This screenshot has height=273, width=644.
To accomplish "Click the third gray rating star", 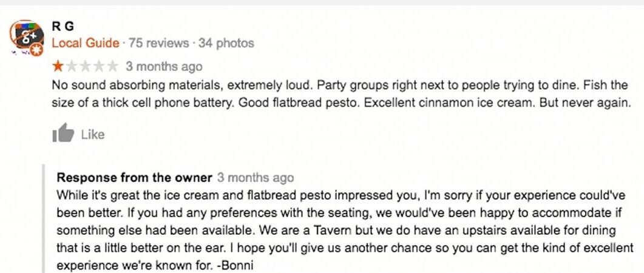I will (85, 66).
